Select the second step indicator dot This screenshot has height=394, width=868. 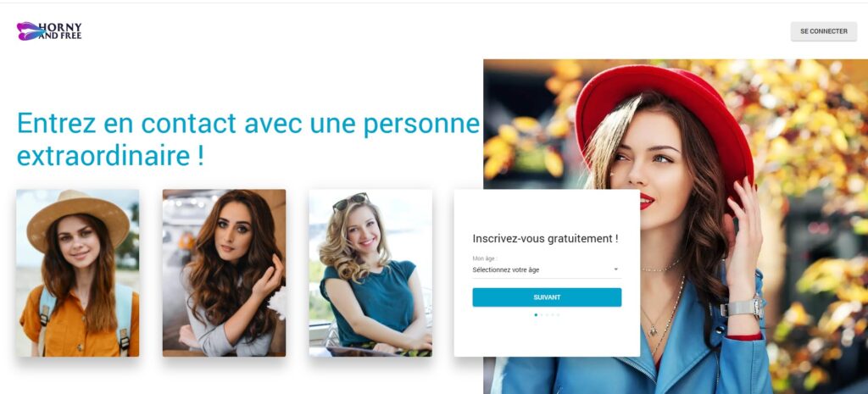[x=542, y=315]
